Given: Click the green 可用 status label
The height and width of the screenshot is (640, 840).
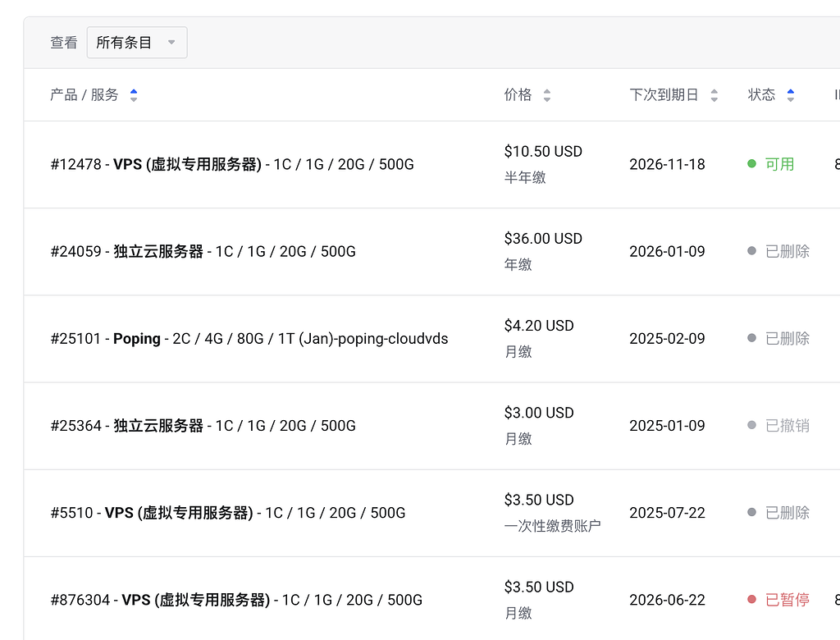Looking at the screenshot, I should pyautogui.click(x=779, y=164).
